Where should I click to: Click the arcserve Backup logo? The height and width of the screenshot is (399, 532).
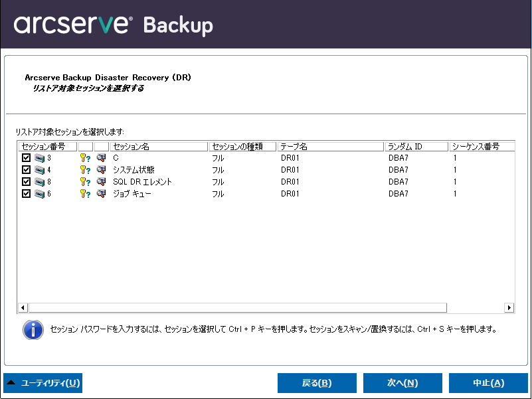[114, 25]
